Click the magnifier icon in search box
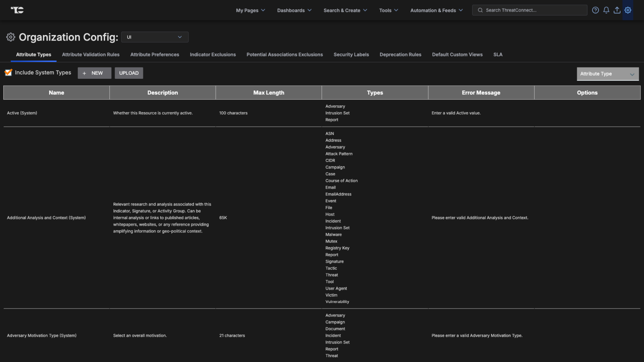Viewport: 644px width, 362px height. 480,10
